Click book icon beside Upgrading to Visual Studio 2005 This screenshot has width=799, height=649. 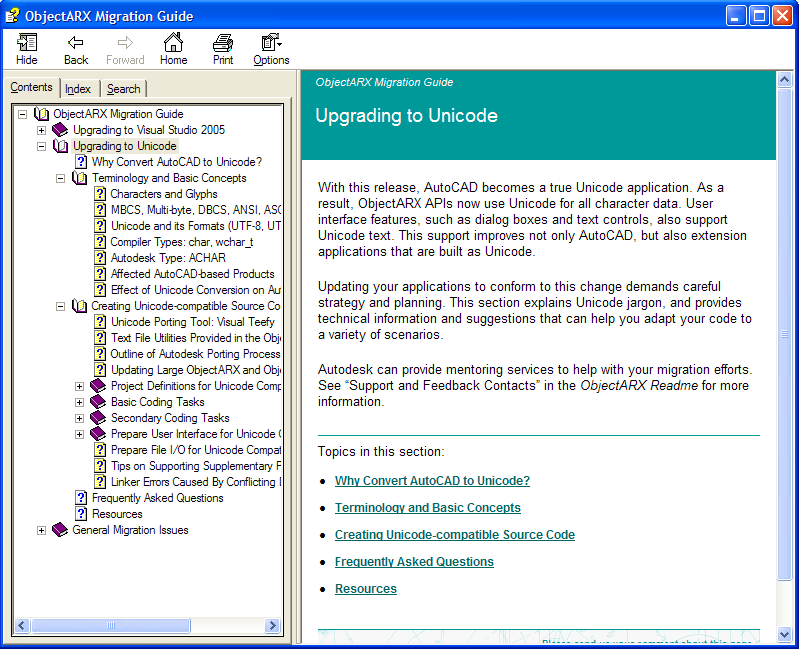(60, 130)
